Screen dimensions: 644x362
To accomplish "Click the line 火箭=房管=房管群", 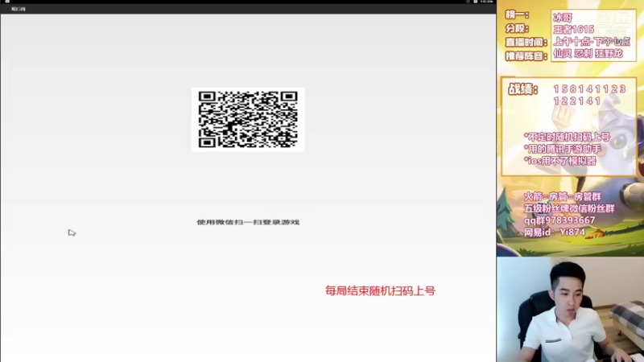I will click(x=563, y=196).
